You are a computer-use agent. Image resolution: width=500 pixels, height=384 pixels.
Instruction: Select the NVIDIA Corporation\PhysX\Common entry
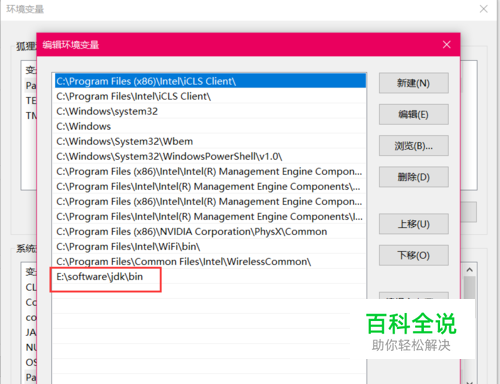click(x=210, y=231)
